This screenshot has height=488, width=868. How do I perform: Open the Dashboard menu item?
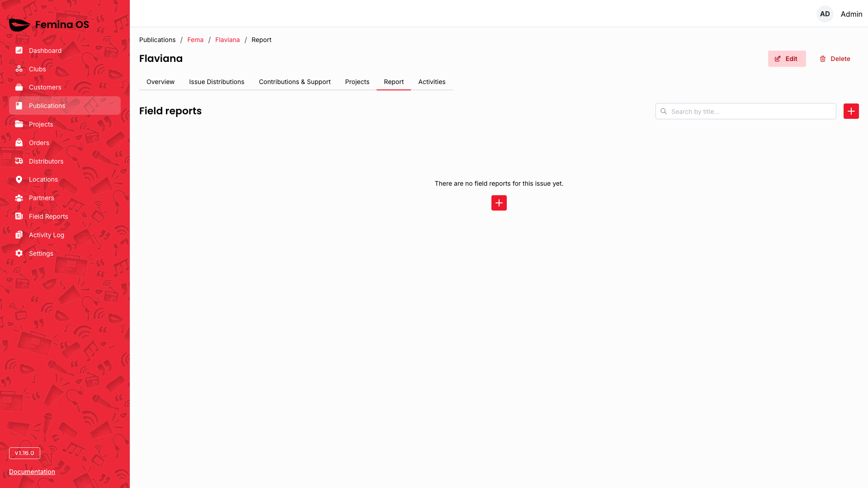[x=65, y=51]
